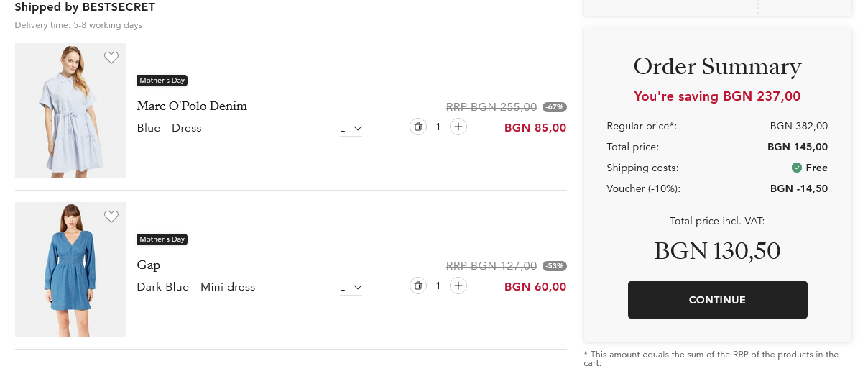Click the Dark Blue - Mini dress description
The width and height of the screenshot is (868, 379).
click(196, 287)
